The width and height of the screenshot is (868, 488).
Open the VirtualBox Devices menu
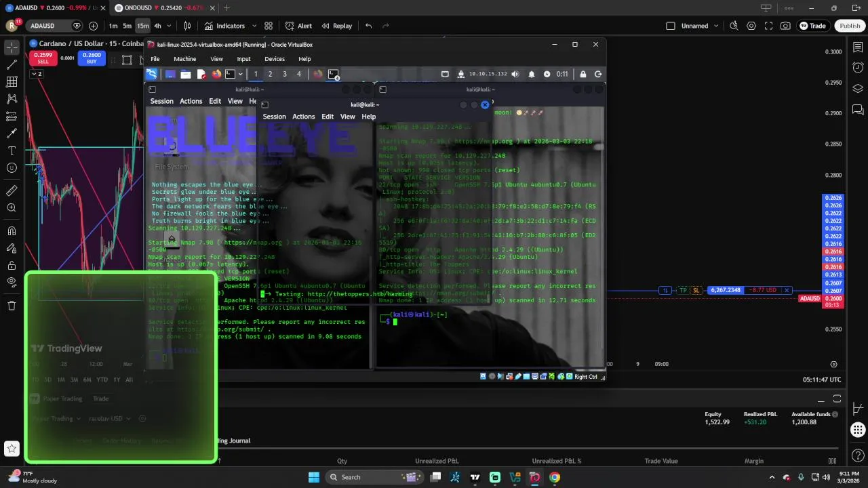click(x=275, y=59)
